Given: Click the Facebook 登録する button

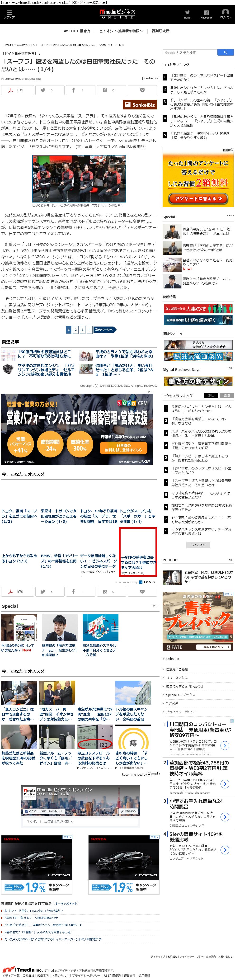Looking at the screenshot, I should (x=128, y=811).
